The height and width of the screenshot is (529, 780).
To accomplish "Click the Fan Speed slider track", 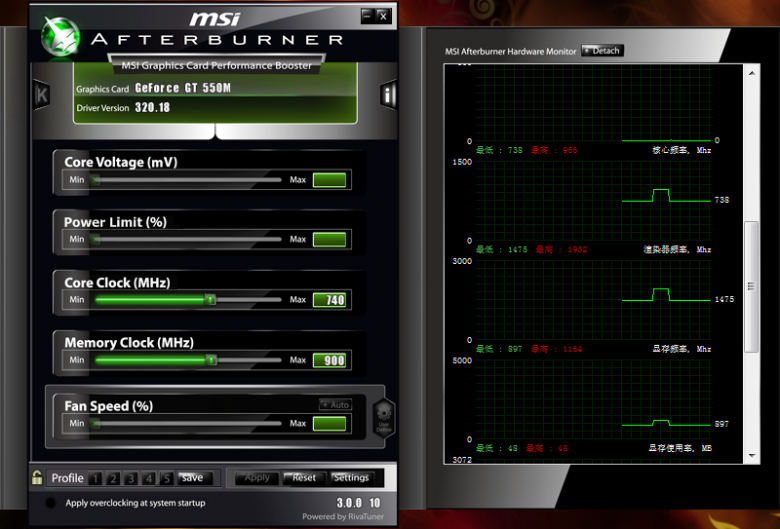I will pyautogui.click(x=186, y=423).
